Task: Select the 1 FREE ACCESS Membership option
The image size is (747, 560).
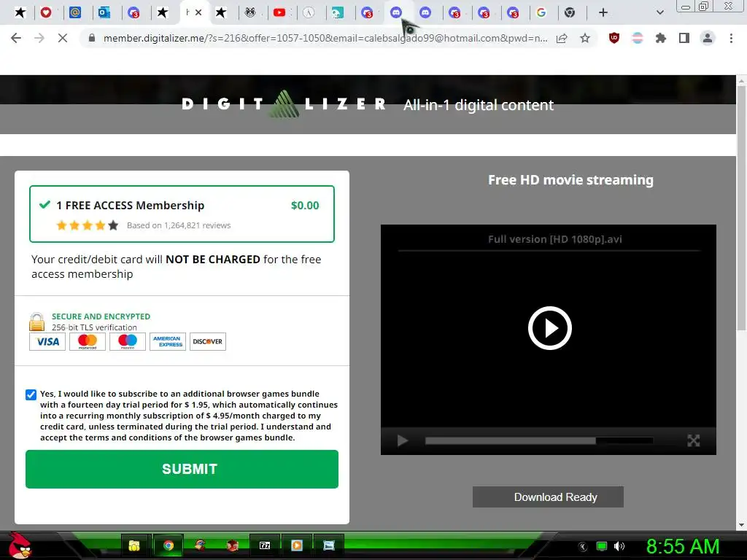Action: tap(182, 214)
